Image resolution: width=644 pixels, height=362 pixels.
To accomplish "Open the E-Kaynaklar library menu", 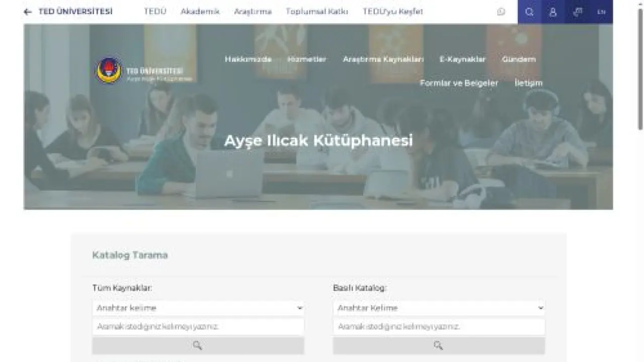I will [x=462, y=59].
